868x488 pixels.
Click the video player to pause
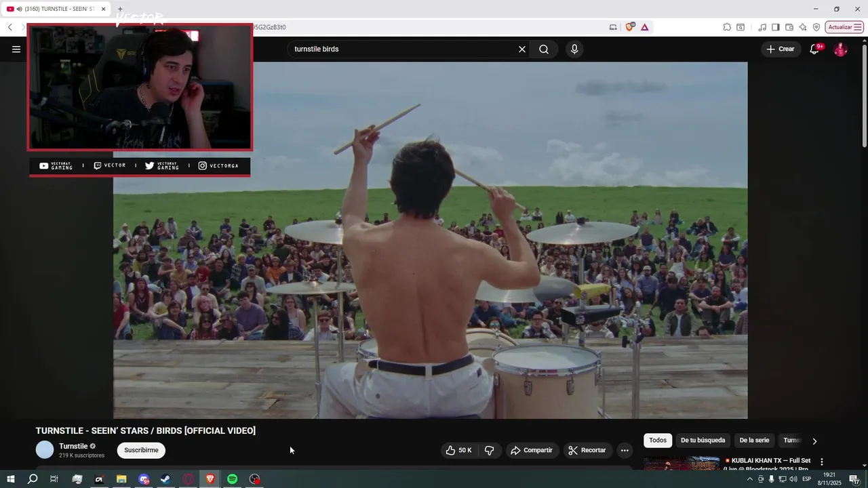[431, 241]
